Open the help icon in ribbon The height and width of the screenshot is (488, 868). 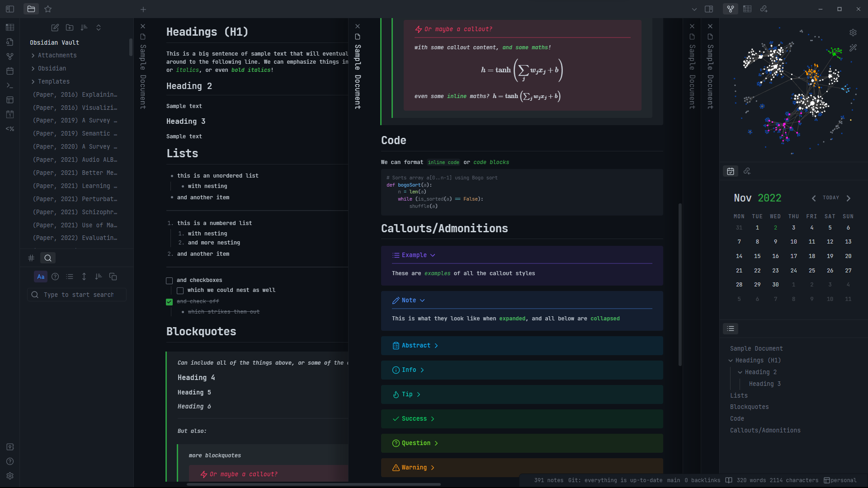10,461
